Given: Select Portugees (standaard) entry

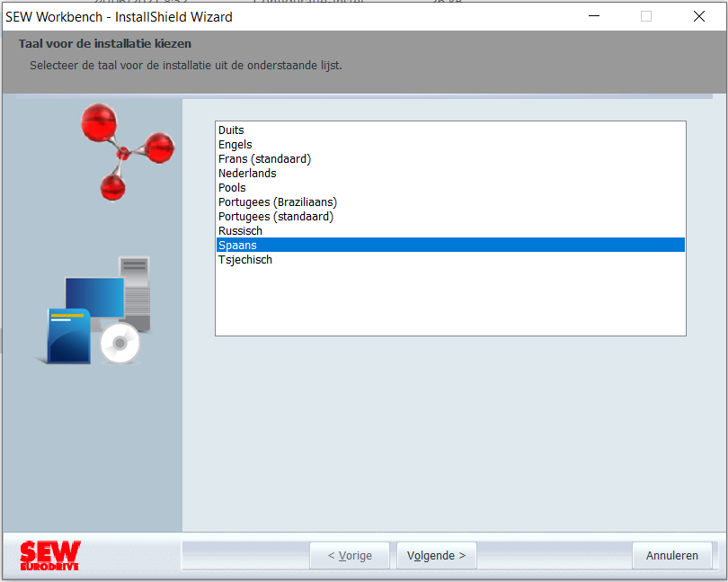Looking at the screenshot, I should tap(450, 217).
